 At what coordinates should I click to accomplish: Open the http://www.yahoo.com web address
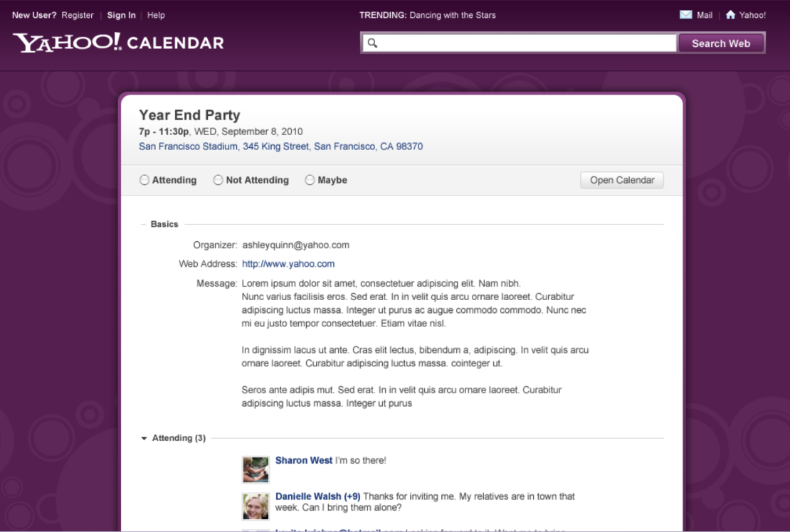pos(288,264)
